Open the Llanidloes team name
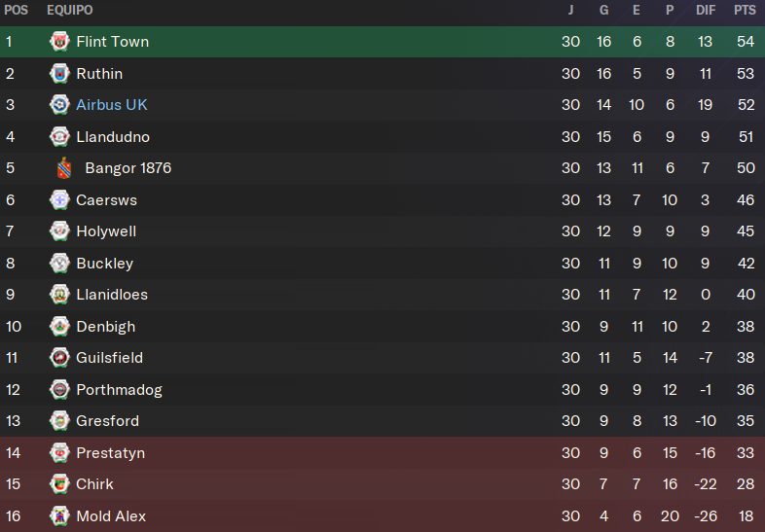Image resolution: width=765 pixels, height=532 pixels. coord(112,295)
